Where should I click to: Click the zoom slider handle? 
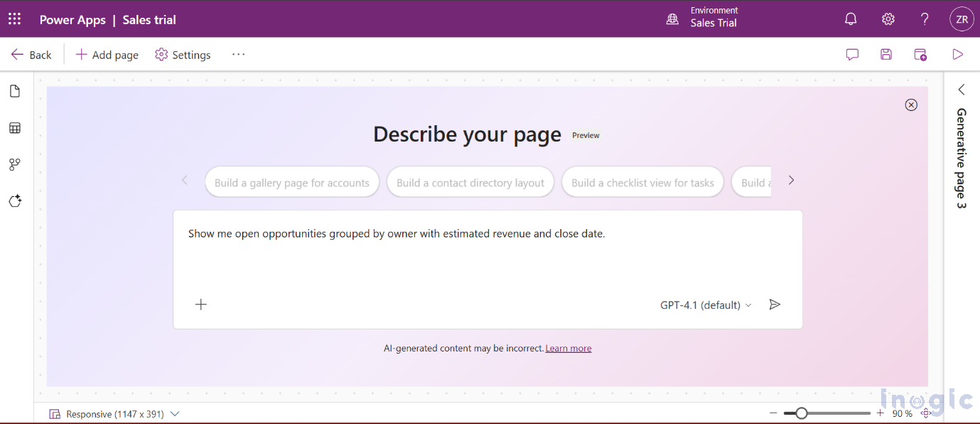(802, 413)
